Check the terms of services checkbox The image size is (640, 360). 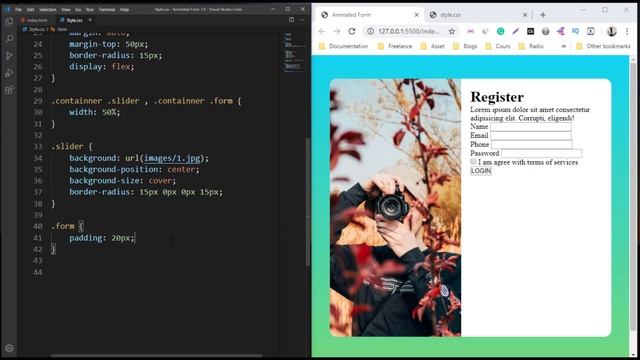473,162
